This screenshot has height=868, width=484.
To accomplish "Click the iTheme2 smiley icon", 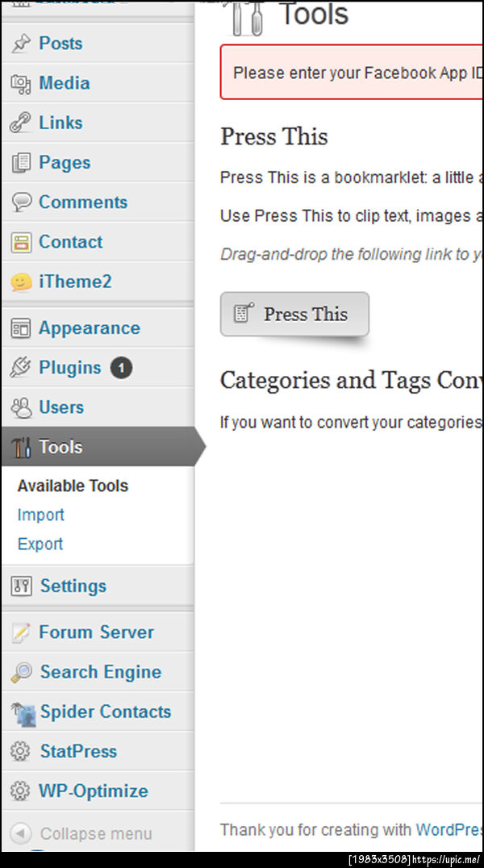I will pyautogui.click(x=21, y=282).
